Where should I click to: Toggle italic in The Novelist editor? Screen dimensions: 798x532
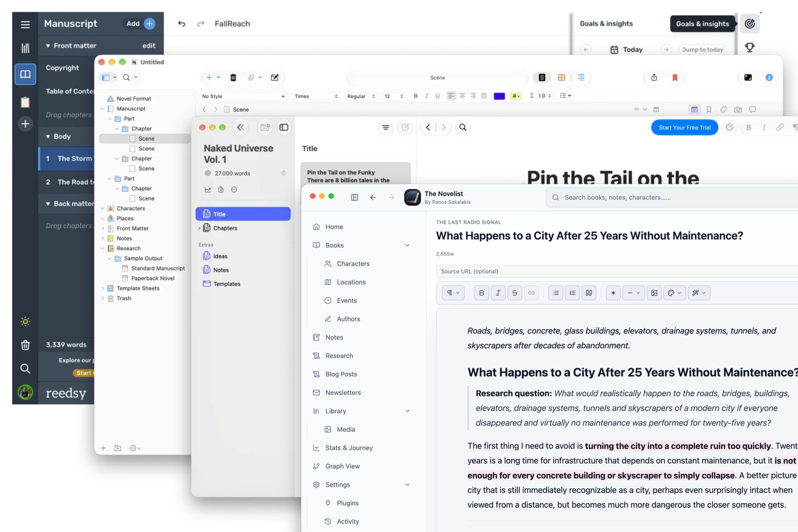tap(498, 293)
